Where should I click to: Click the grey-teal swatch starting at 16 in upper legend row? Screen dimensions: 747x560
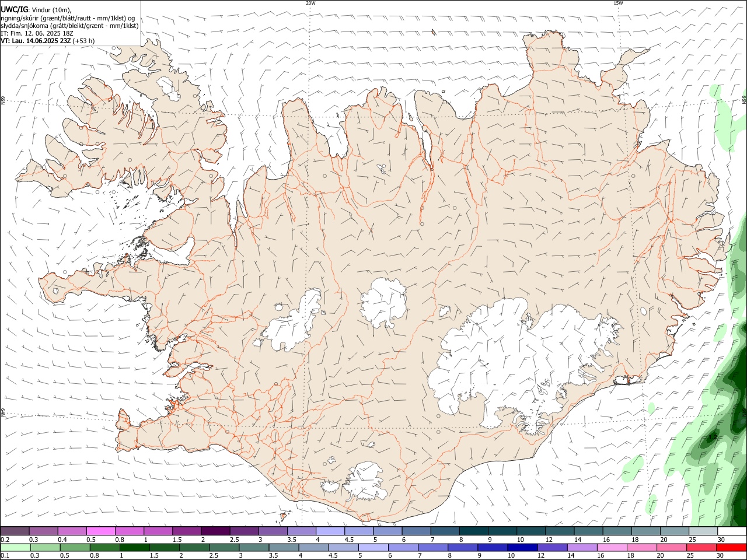[617, 531]
